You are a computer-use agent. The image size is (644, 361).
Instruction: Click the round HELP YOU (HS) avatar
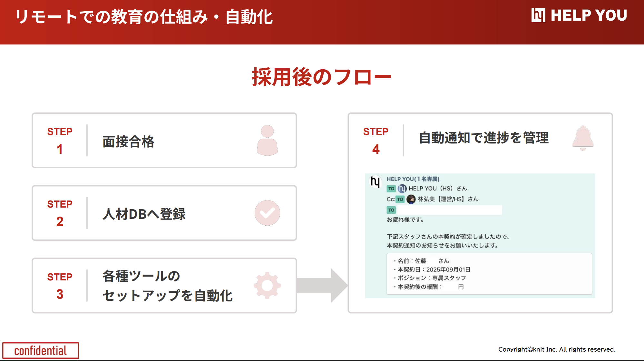(402, 189)
